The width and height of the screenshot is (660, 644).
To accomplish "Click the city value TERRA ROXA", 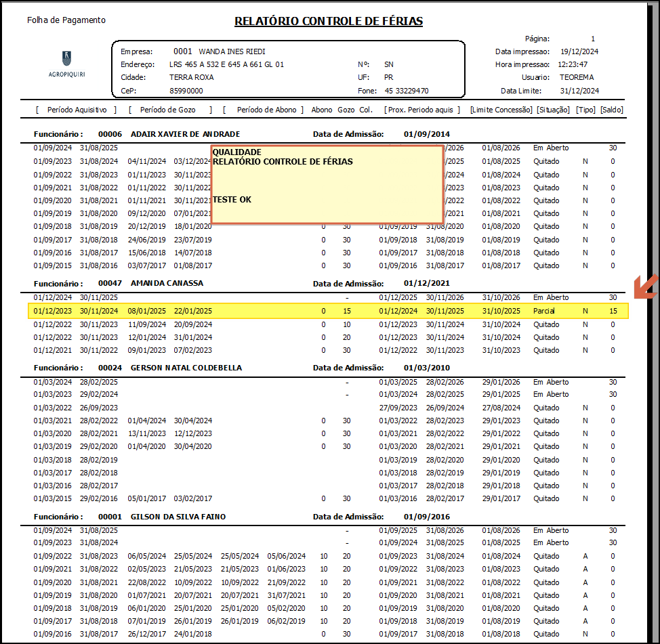I will [192, 77].
